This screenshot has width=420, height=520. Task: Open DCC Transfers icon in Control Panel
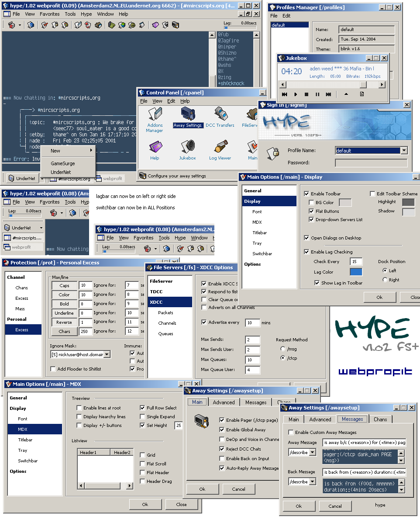click(220, 118)
